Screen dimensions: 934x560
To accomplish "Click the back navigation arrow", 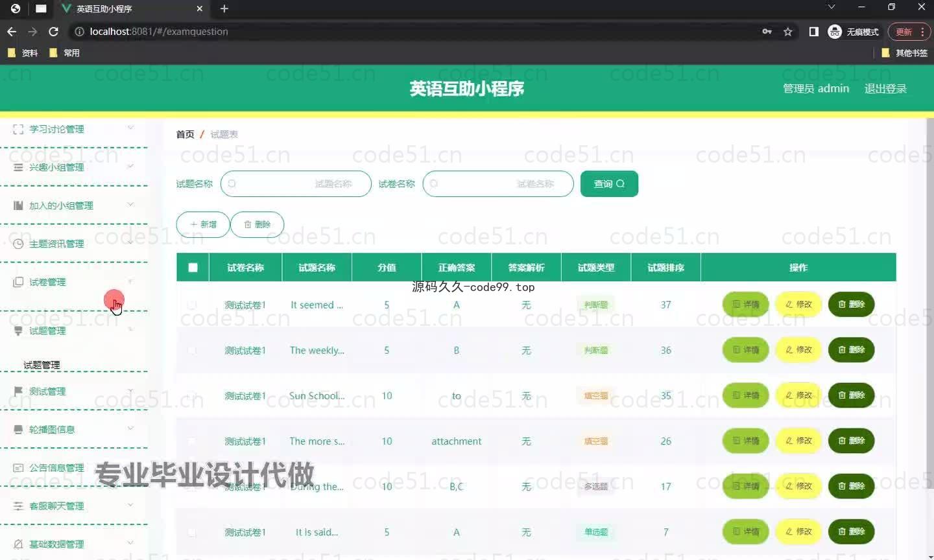I will click(x=12, y=31).
